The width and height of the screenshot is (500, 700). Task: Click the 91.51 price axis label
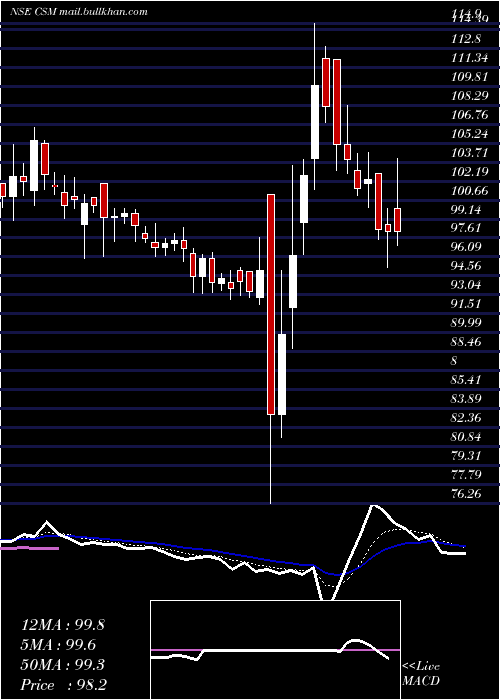[466, 304]
